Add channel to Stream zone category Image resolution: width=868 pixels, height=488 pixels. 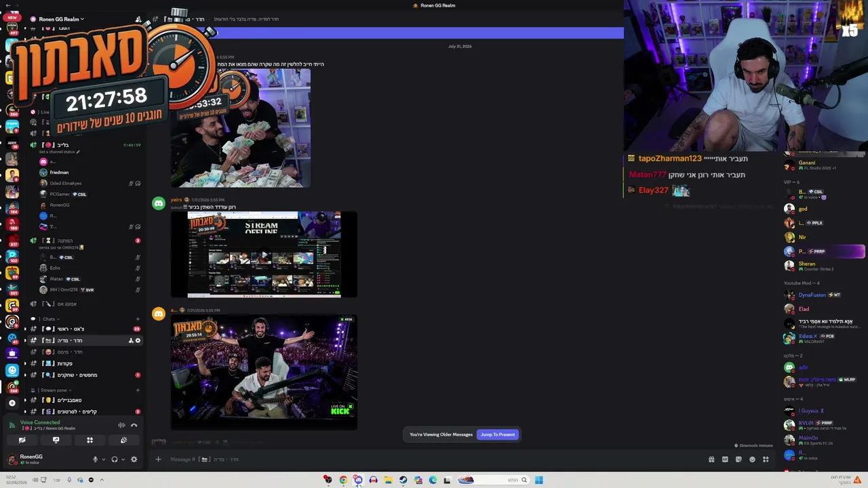coord(138,390)
